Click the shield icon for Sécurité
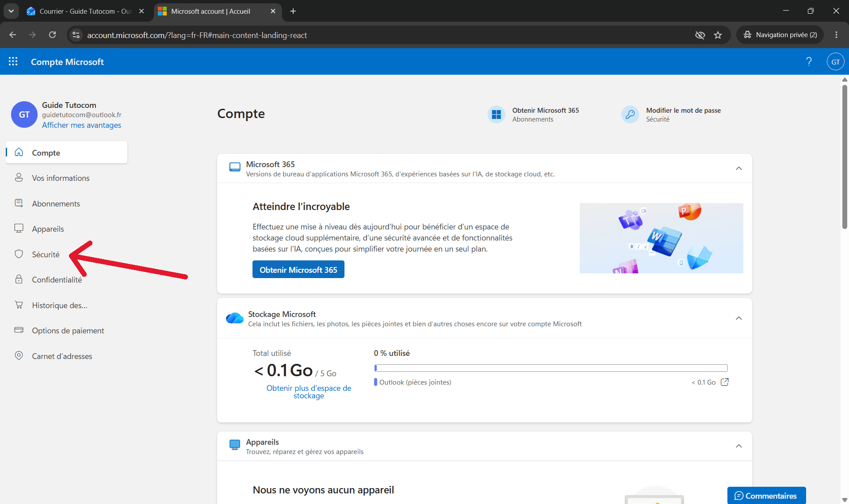The image size is (849, 504). (19, 254)
